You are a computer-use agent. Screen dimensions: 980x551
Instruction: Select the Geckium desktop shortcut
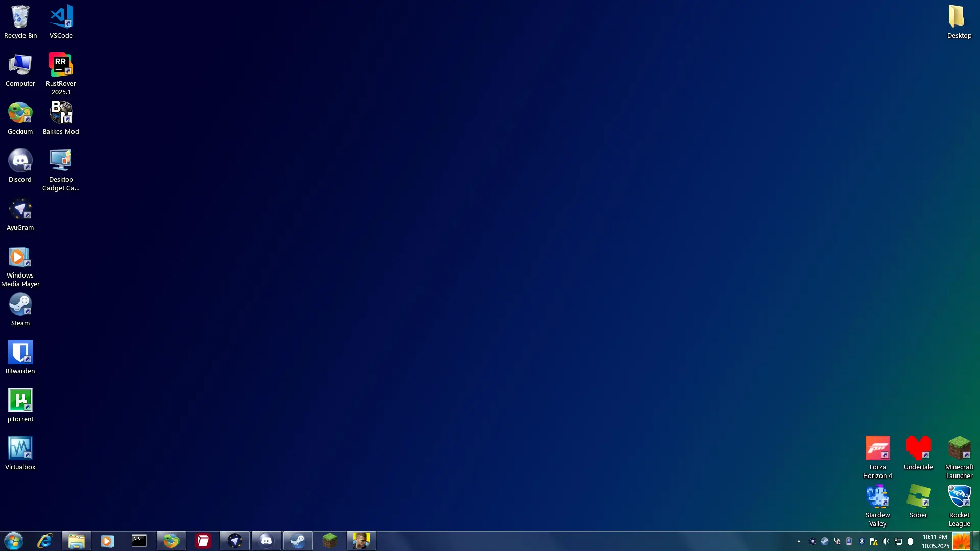click(x=20, y=118)
